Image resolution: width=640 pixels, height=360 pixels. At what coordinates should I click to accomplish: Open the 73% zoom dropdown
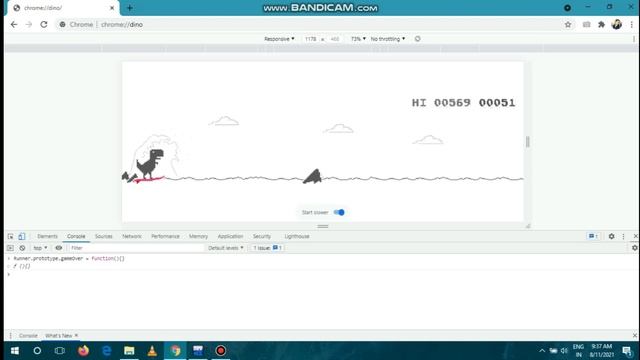coord(358,39)
